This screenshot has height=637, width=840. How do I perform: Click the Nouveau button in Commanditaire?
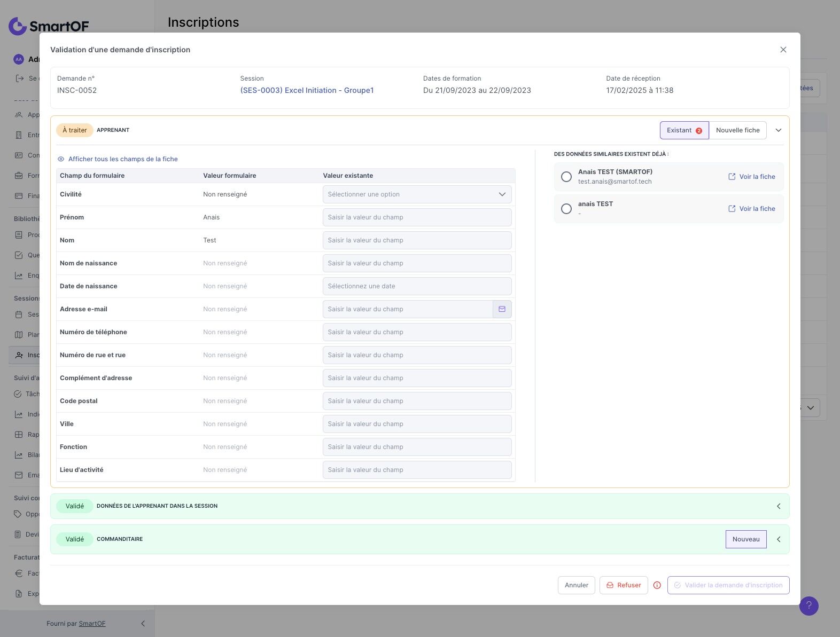pyautogui.click(x=746, y=539)
